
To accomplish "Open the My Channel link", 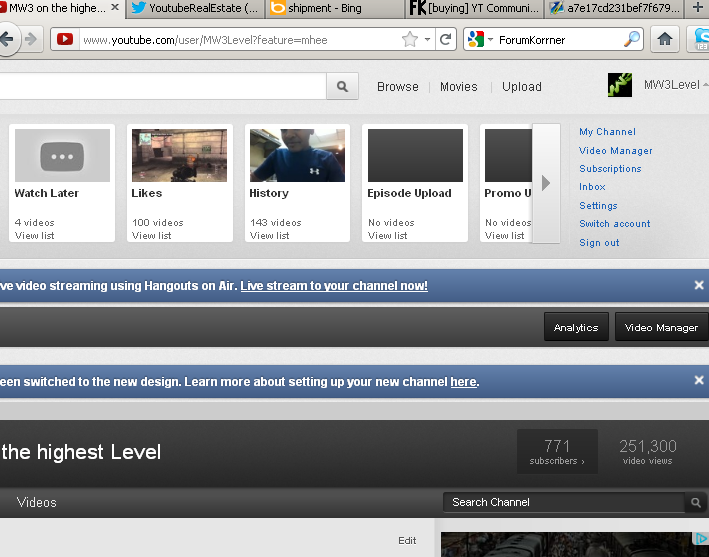I will [x=607, y=132].
